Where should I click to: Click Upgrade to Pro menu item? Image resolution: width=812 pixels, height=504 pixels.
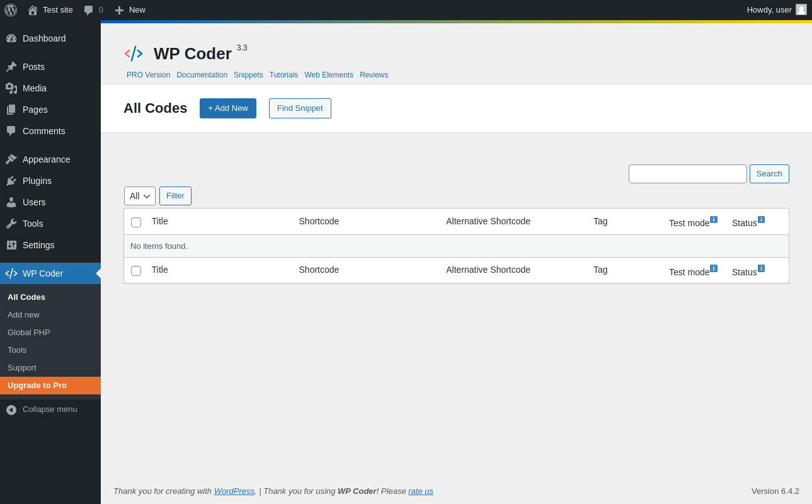click(x=50, y=386)
